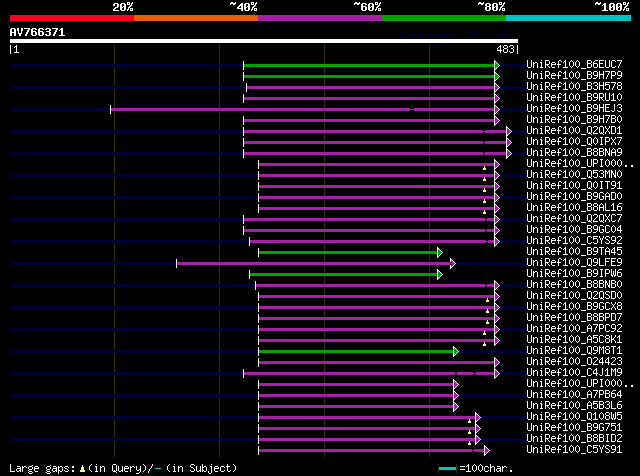
Task: Click the UniRef100_B9GAD0 label
Action: pyautogui.click(x=574, y=197)
